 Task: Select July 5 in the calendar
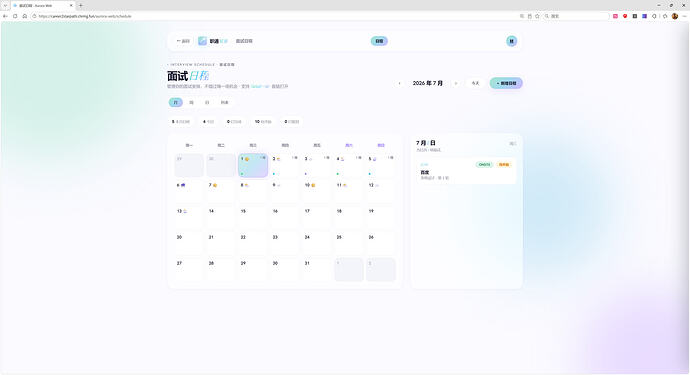(381, 165)
